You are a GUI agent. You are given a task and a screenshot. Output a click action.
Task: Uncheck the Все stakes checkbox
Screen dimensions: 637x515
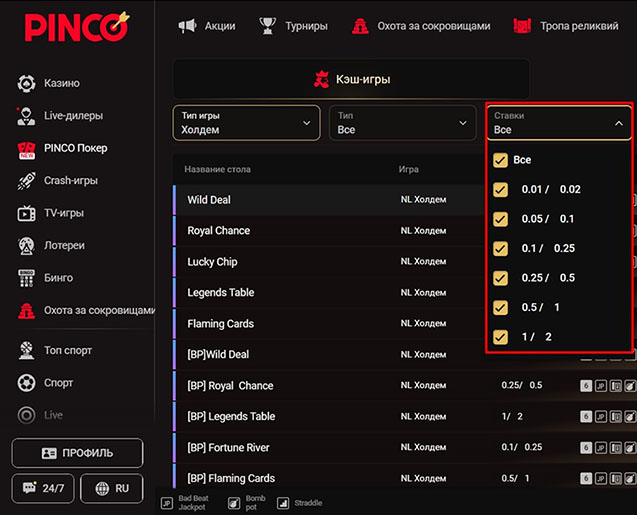(x=500, y=160)
